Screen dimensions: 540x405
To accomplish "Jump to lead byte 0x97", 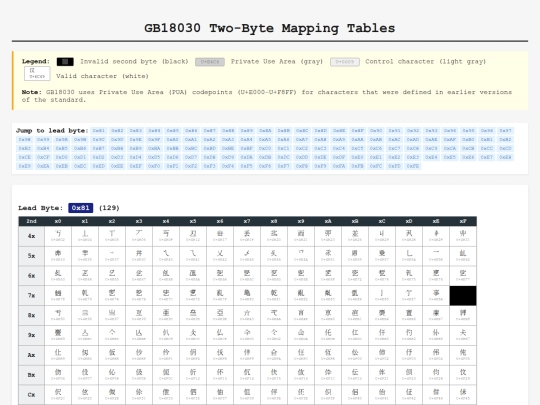I will (x=506, y=131).
